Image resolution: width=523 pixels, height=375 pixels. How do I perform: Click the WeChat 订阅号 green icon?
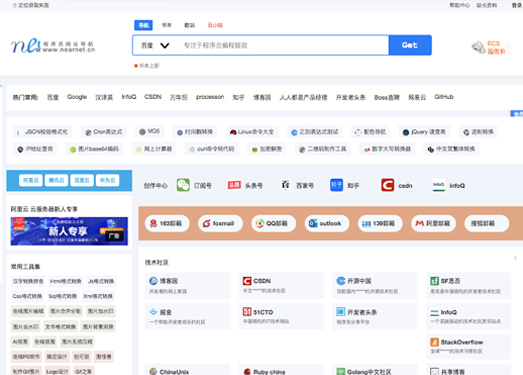(x=183, y=185)
